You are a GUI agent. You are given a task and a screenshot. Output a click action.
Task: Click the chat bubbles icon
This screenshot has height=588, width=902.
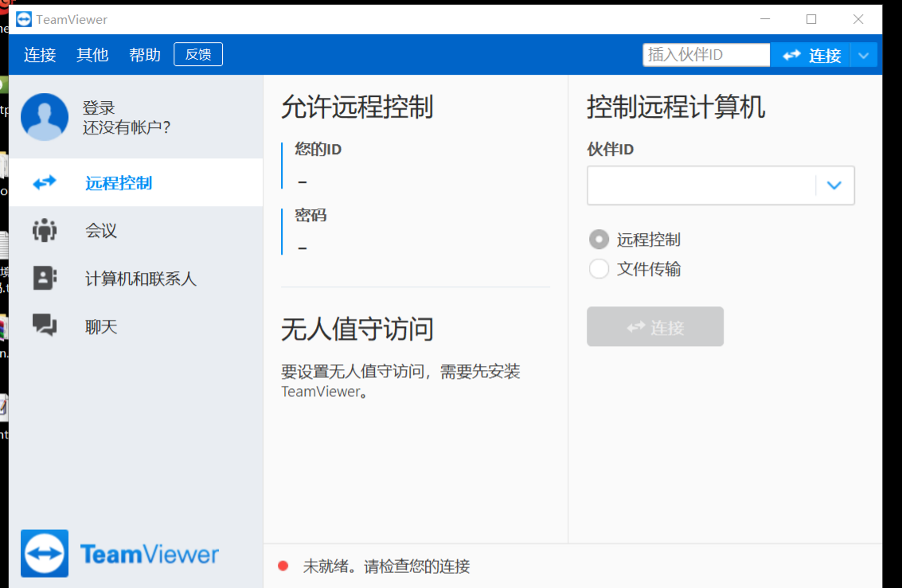[45, 325]
